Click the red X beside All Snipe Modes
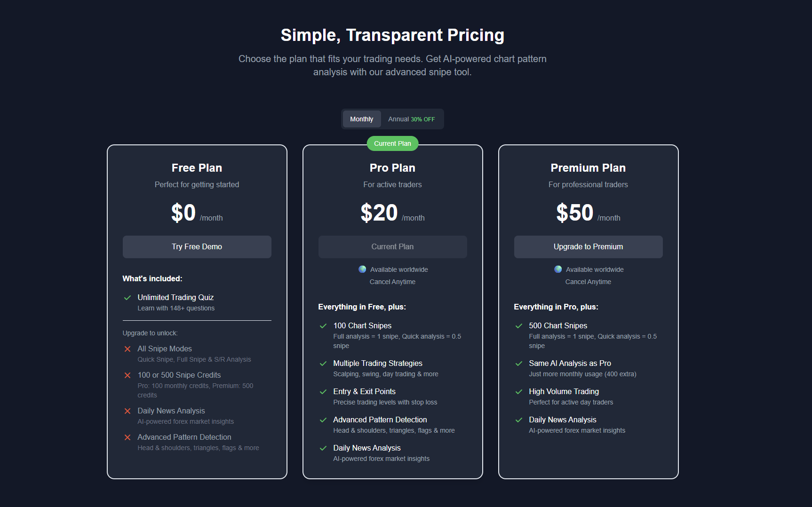 [127, 349]
